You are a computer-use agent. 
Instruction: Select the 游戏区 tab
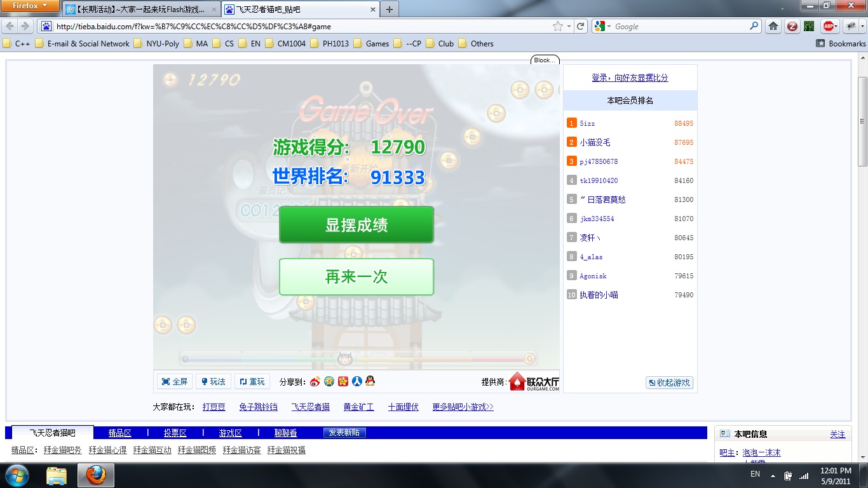tap(230, 433)
